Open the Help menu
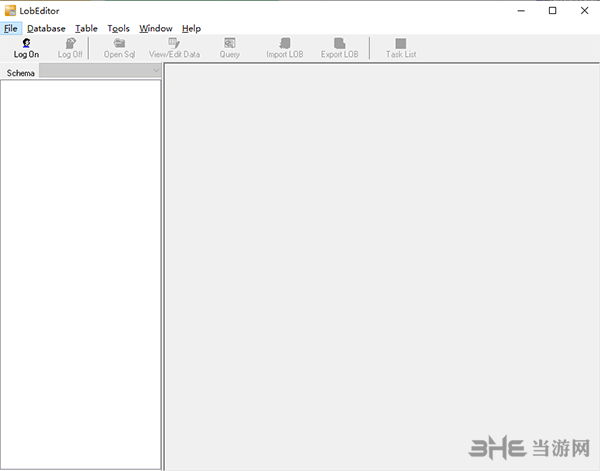Screen dimensions: 600x471 pyautogui.click(x=191, y=29)
